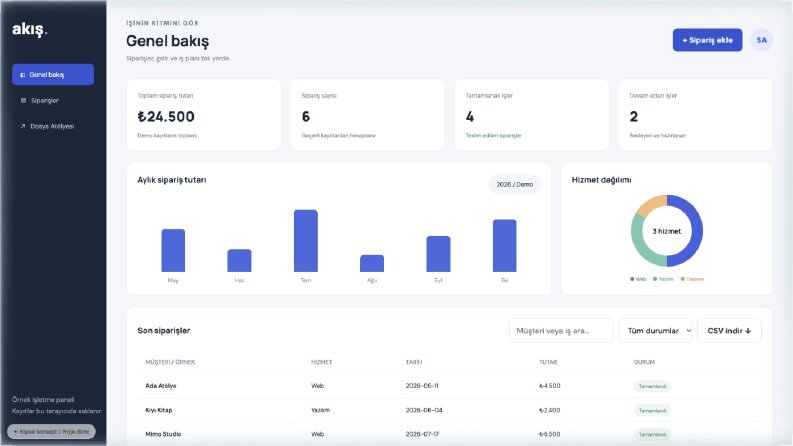Image resolution: width=793 pixels, height=446 pixels.
Task: Download orders with CSV indir
Action: (x=729, y=331)
